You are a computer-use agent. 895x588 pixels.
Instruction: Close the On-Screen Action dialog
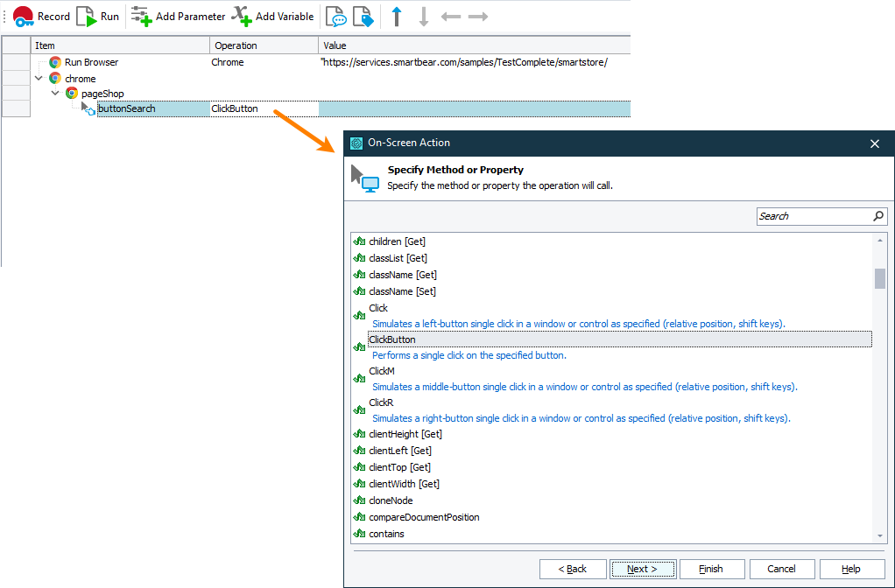click(875, 143)
